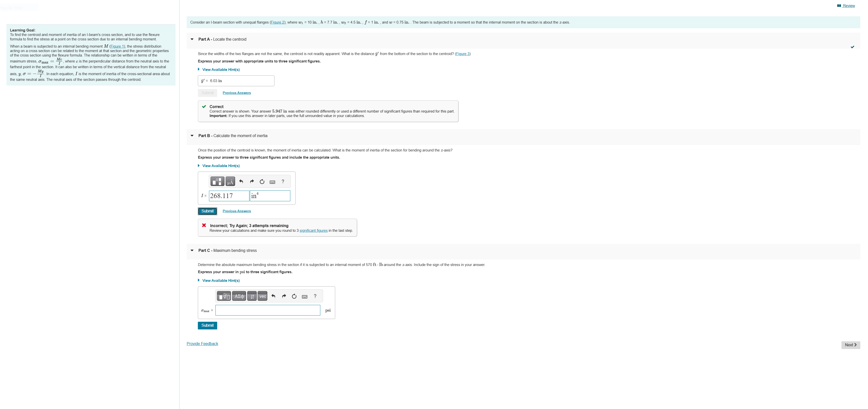Click the vec button in Part C
This screenshot has height=409, width=868.
[x=263, y=296]
